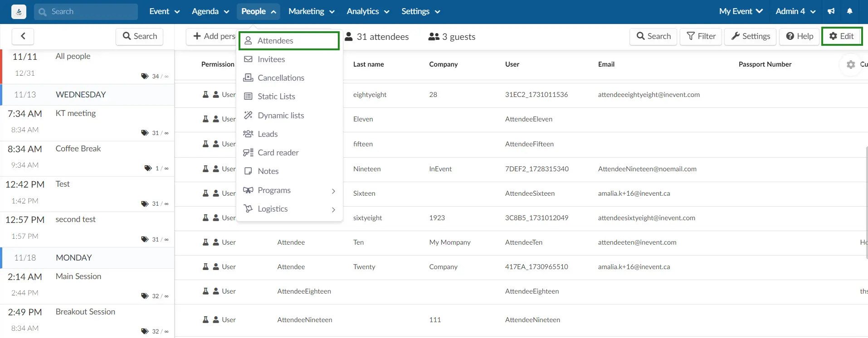Collapse the People dropdown menu
Image resolution: width=868 pixels, height=338 pixels.
pos(258,11)
